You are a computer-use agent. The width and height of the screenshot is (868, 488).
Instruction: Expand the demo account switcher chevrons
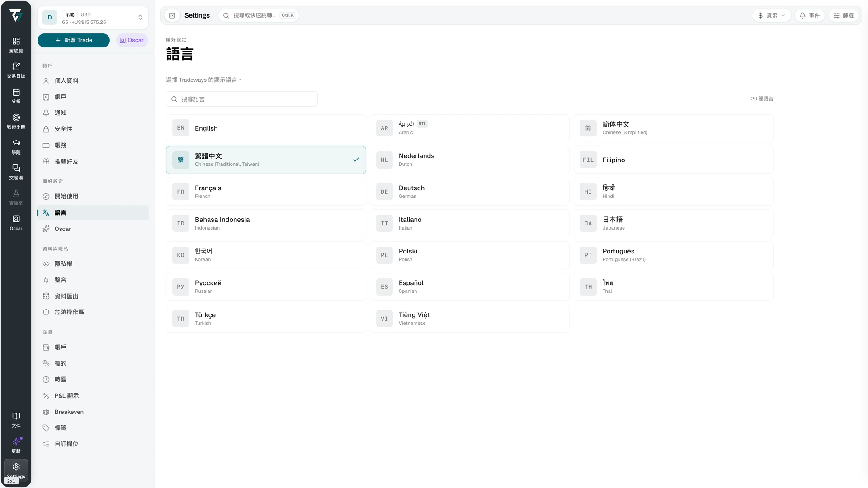click(x=140, y=18)
